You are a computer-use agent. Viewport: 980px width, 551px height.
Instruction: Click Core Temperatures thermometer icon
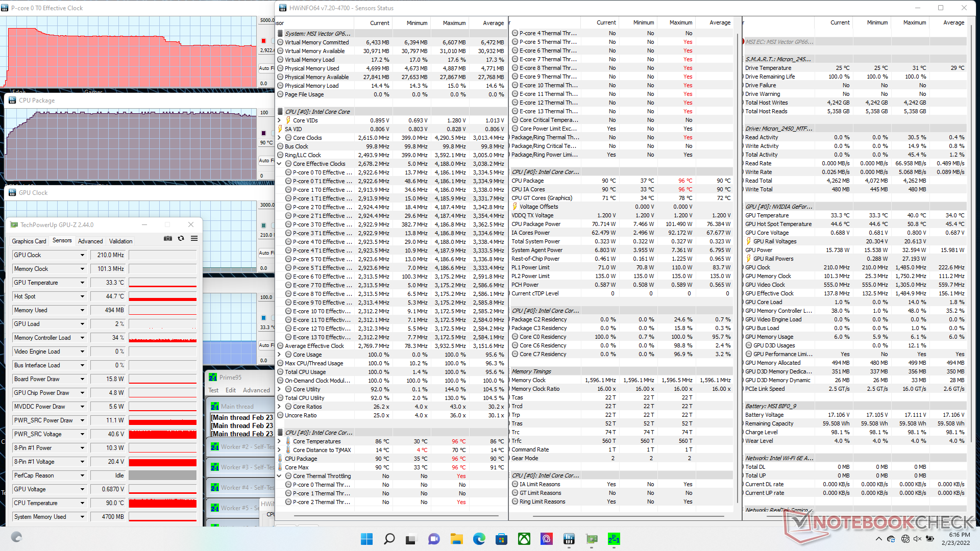coord(288,441)
